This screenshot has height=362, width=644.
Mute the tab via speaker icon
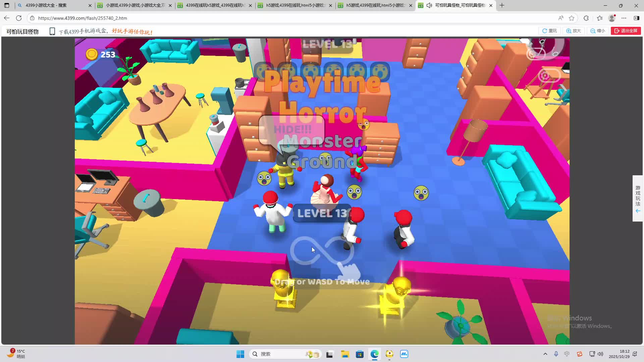point(429,5)
